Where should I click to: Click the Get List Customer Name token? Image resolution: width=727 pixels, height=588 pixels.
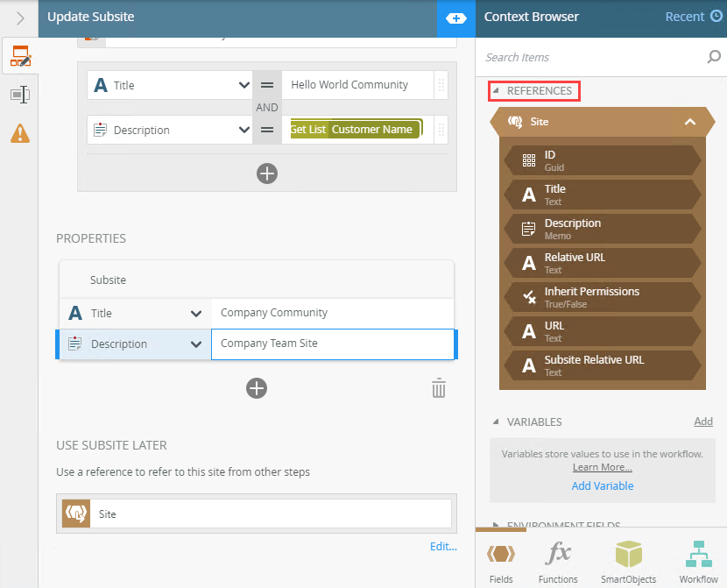[356, 130]
